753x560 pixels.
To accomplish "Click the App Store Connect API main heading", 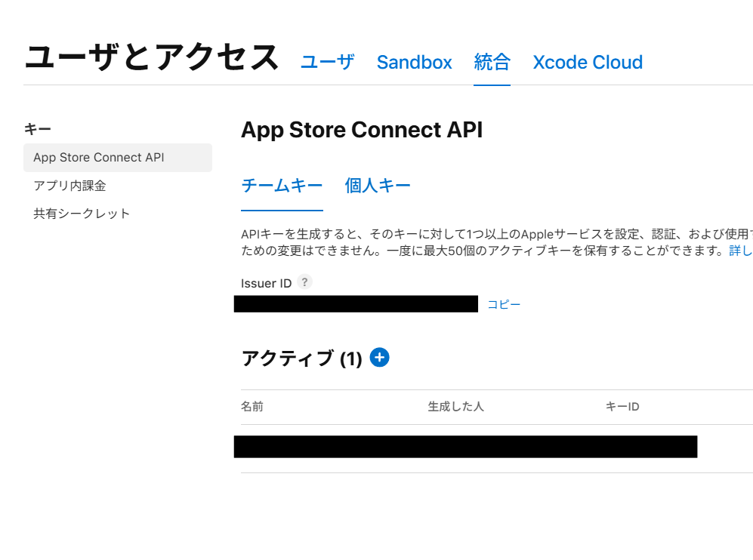I will click(x=362, y=130).
